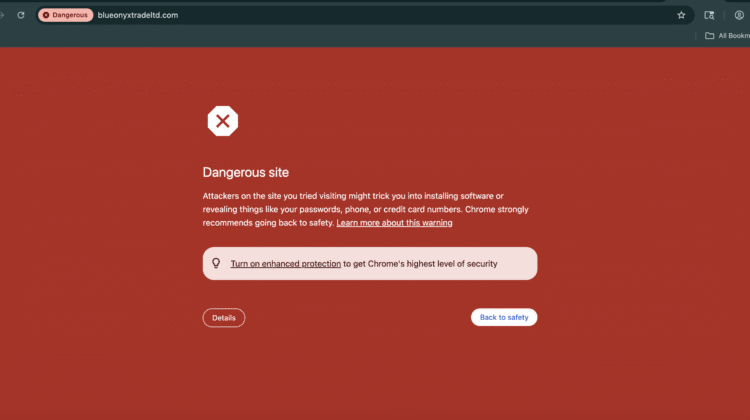
Task: Click the Back to safety button
Action: pos(504,318)
